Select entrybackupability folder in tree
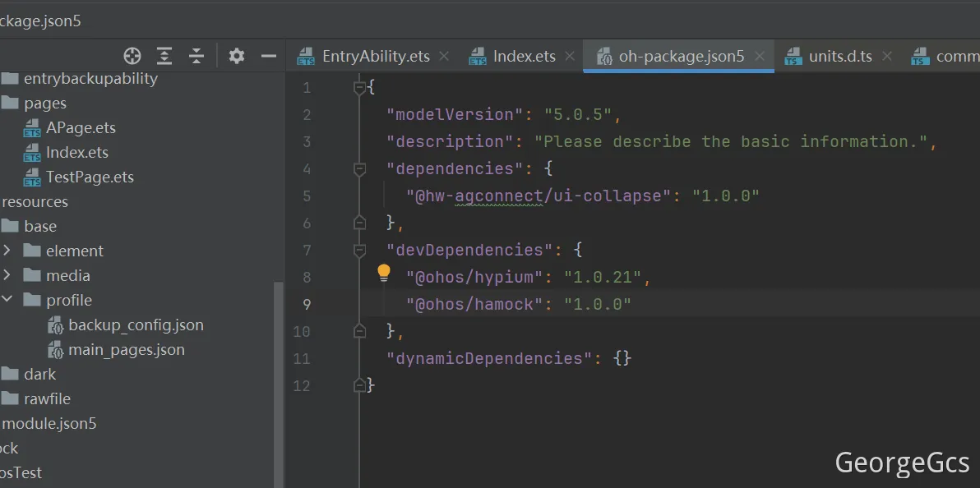Image resolution: width=980 pixels, height=488 pixels. [x=90, y=79]
